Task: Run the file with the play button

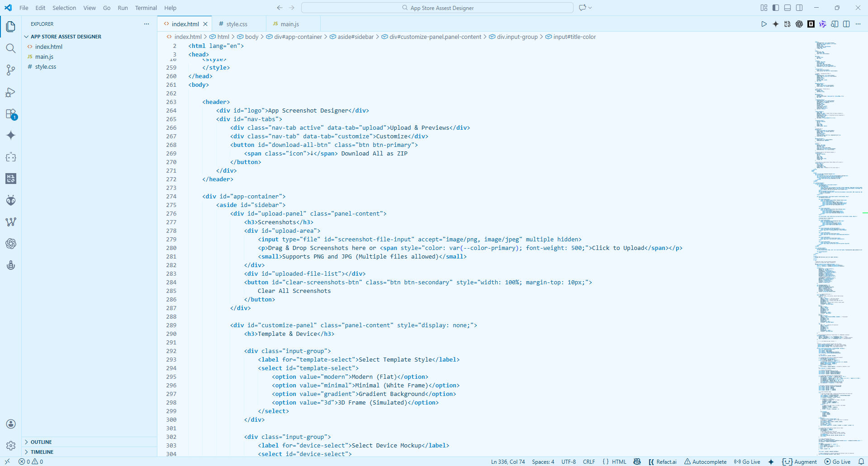Action: pos(764,24)
